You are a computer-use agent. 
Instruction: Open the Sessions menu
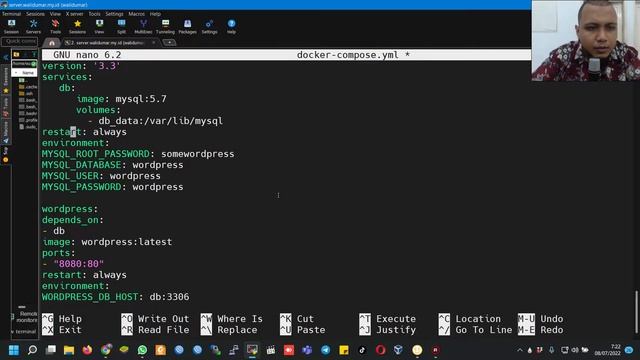(x=36, y=14)
